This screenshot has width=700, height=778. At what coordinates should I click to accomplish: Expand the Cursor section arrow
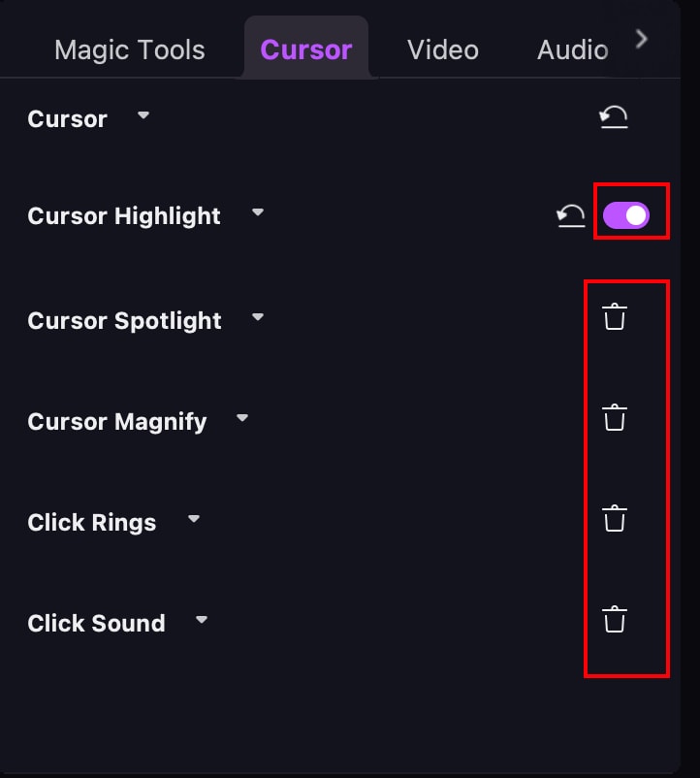[x=143, y=115]
